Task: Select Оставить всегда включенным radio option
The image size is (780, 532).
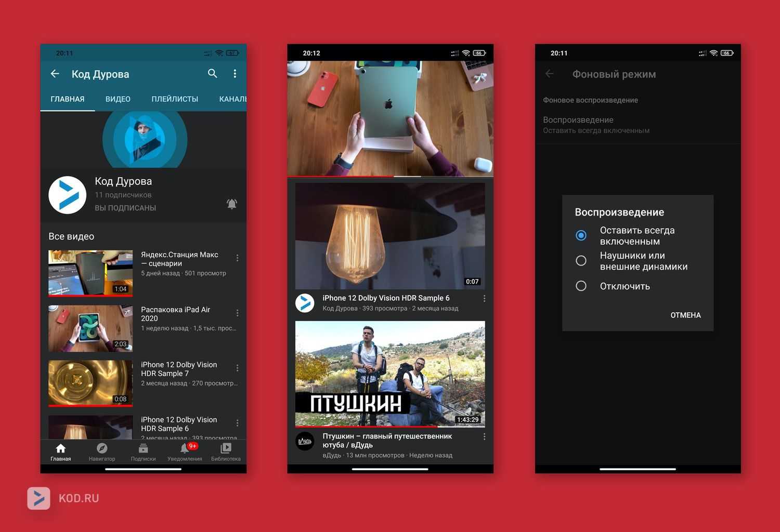Action: click(x=581, y=235)
